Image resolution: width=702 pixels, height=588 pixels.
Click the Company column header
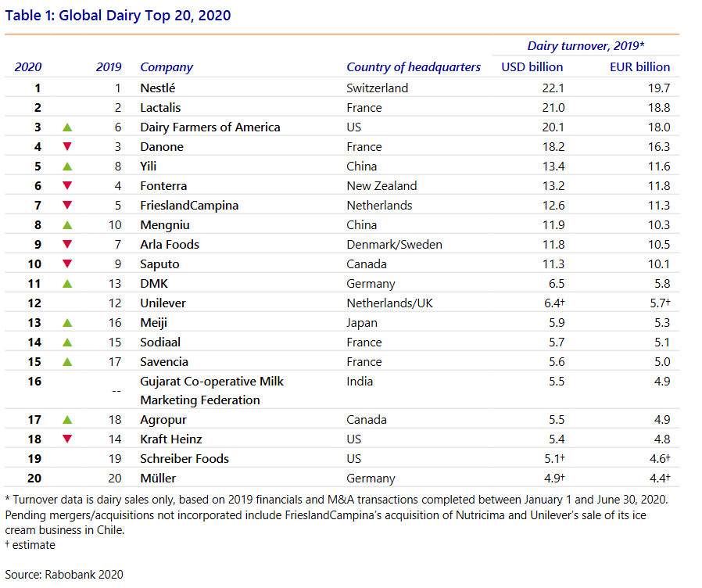click(167, 67)
